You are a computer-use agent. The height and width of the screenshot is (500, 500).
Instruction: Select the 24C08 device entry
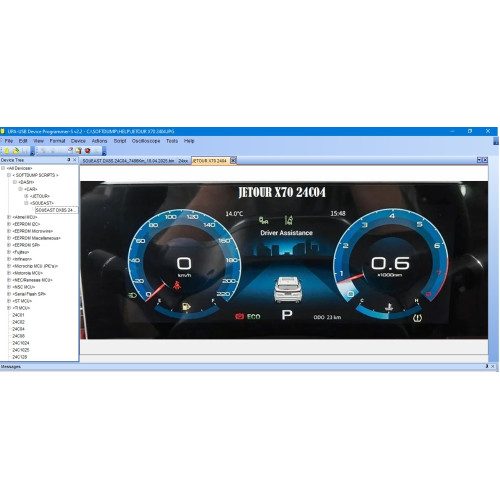click(x=18, y=336)
